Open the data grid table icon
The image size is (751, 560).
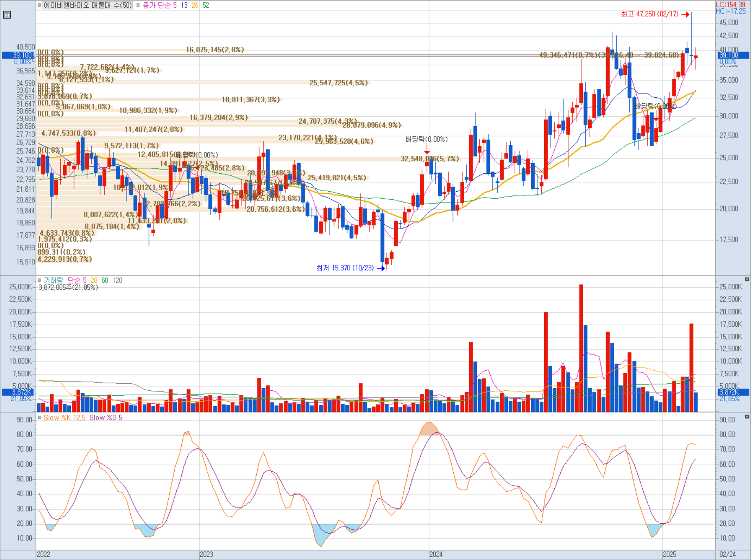point(7,15)
